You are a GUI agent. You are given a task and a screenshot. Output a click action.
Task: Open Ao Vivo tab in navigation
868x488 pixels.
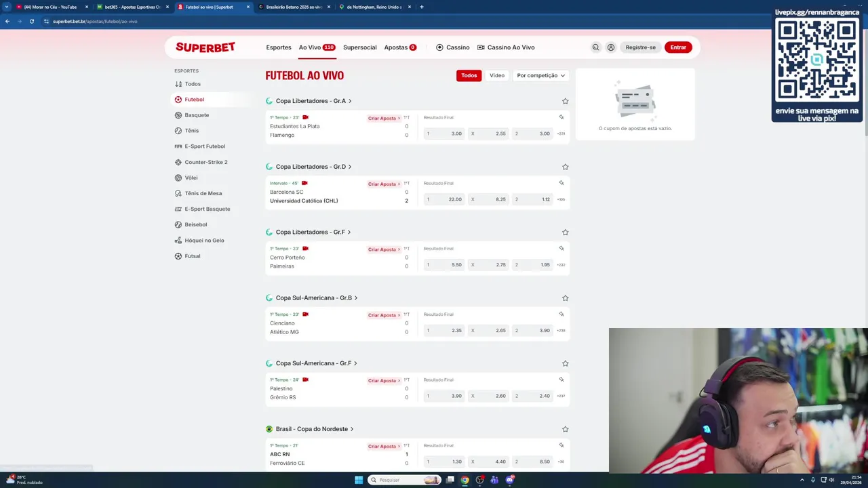click(x=317, y=47)
